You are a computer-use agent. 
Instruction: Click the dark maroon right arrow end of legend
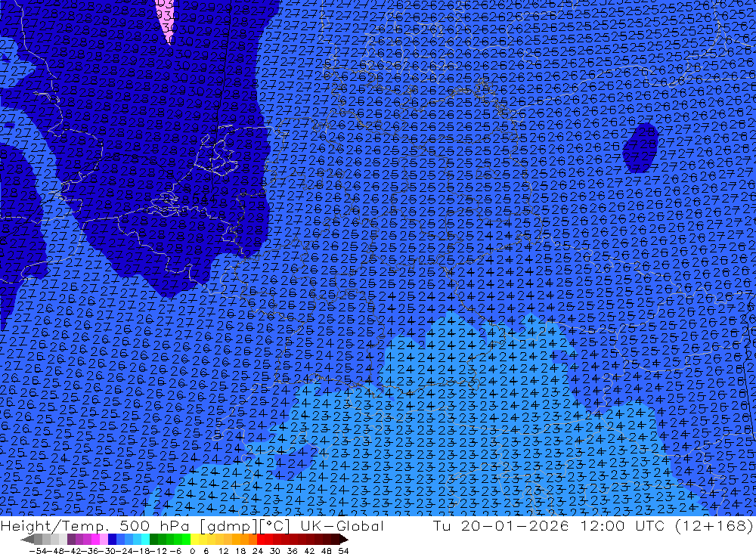point(343,540)
